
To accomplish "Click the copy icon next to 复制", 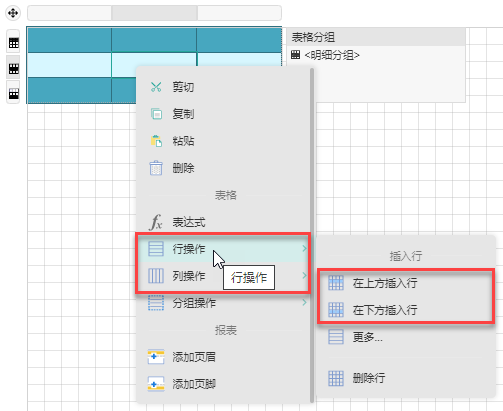I will (x=156, y=114).
